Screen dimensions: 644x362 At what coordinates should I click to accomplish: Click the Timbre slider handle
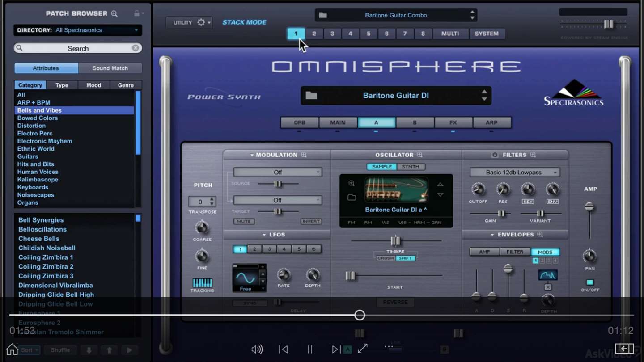point(396,241)
